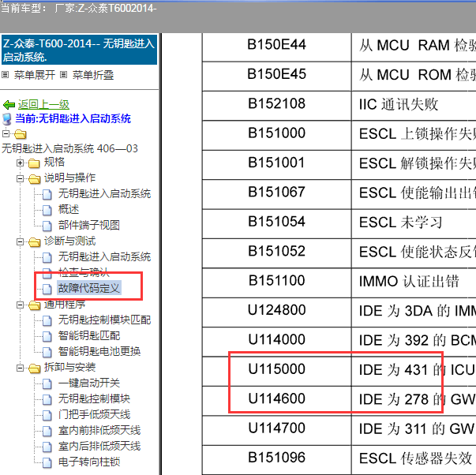Click the 菜单折叠 square icon

click(63, 74)
